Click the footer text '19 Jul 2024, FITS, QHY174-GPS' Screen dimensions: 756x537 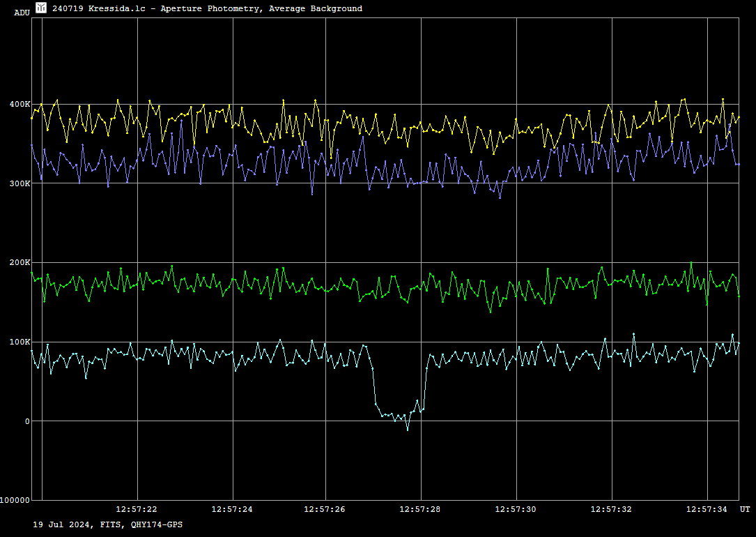point(107,524)
